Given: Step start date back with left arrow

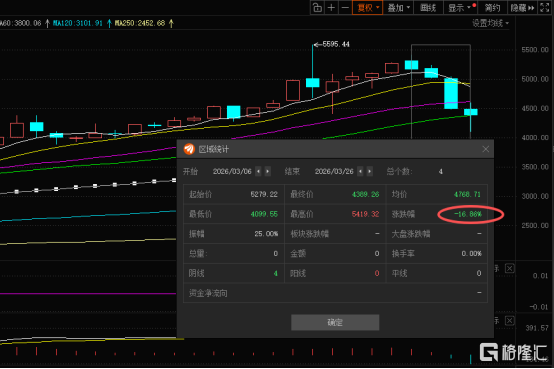Looking at the screenshot, I should click(x=258, y=171).
